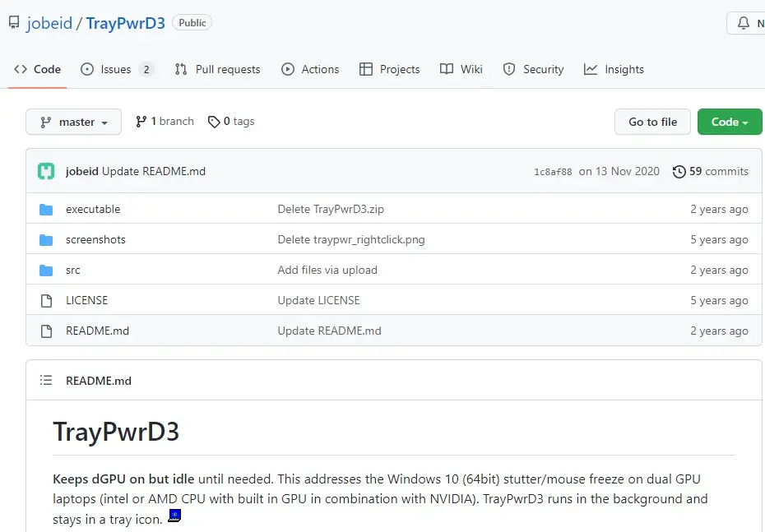Click the Issues circle-dot icon
The width and height of the screenshot is (765, 532).
[x=87, y=69]
